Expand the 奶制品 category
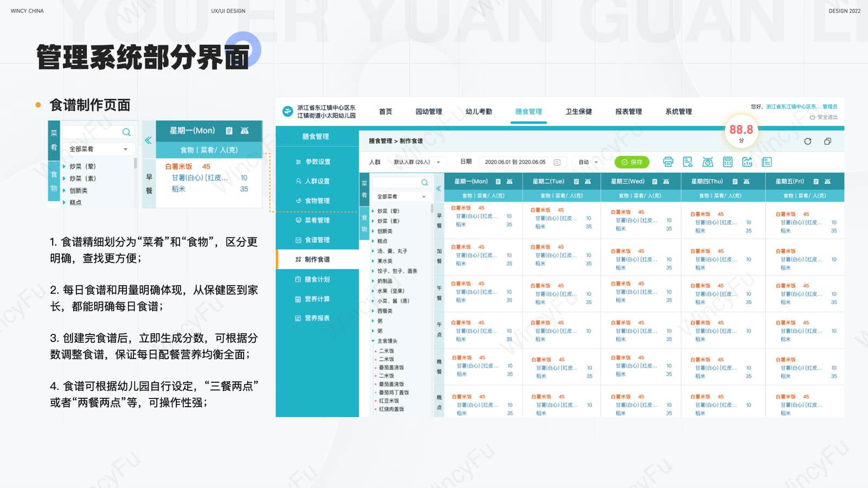The height and width of the screenshot is (488, 868). (373, 281)
